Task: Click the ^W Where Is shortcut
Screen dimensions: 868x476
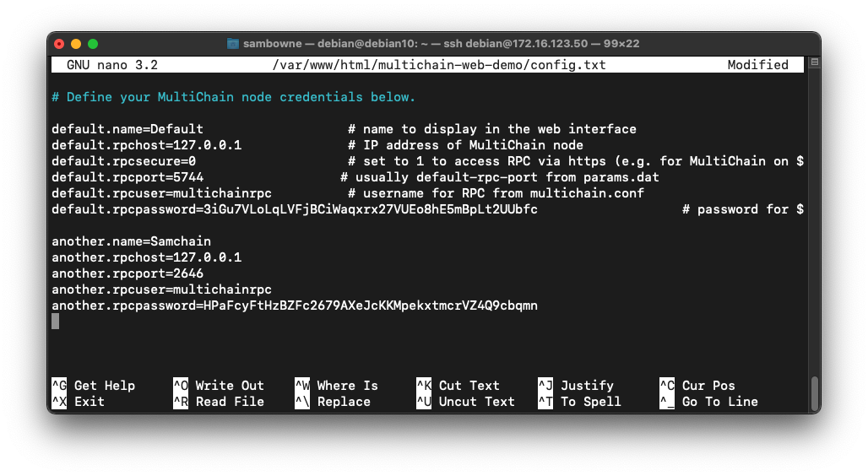Action: pyautogui.click(x=337, y=385)
